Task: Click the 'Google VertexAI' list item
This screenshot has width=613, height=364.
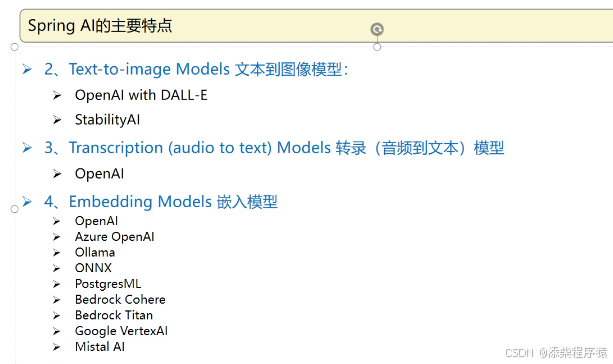Action: click(x=121, y=331)
